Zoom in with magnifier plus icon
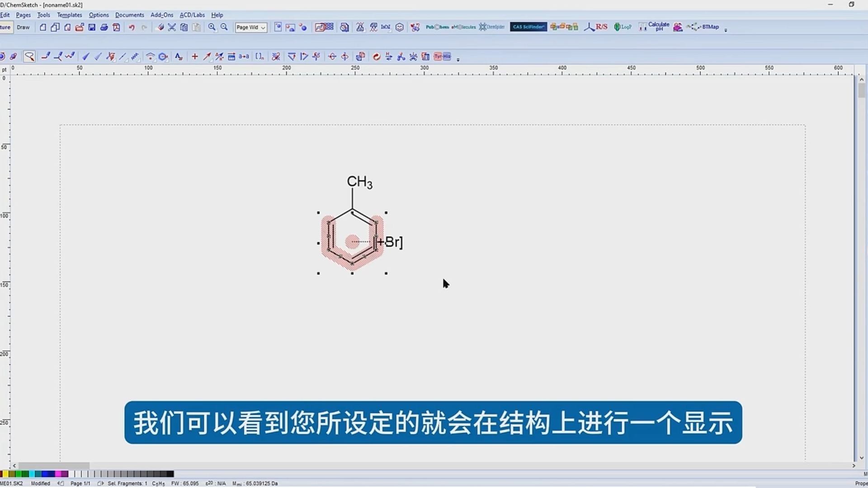This screenshot has width=868, height=488. (212, 27)
